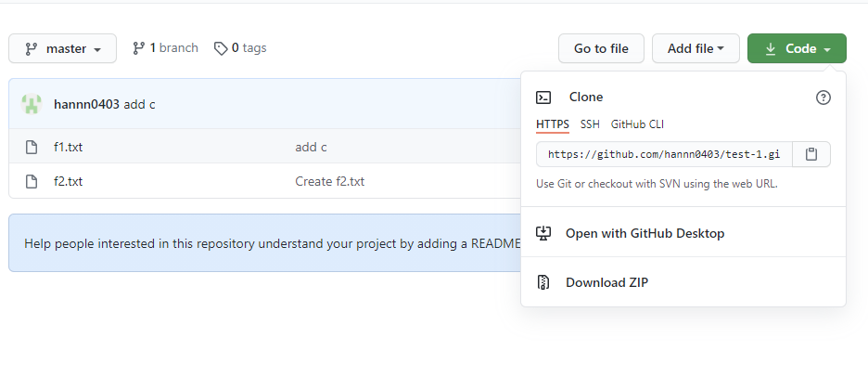The image size is (868, 377).
Task: Click the terminal icon beside Clone
Action: coord(543,97)
